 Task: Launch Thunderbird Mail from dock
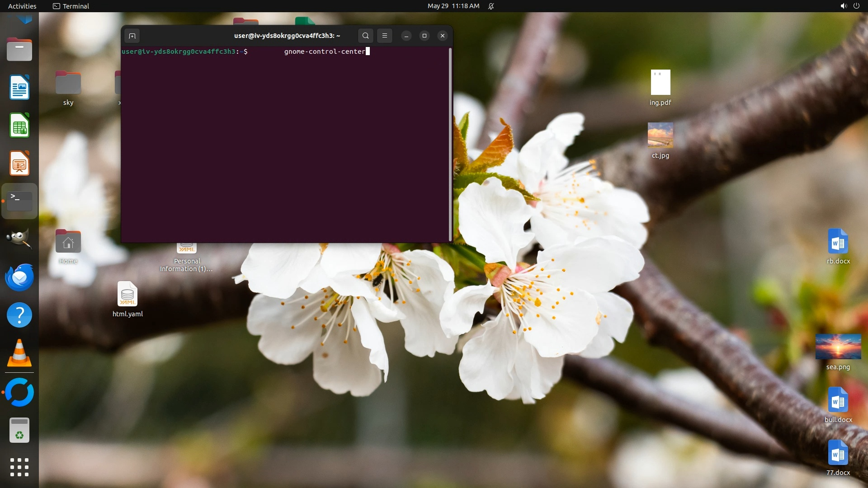click(x=19, y=277)
